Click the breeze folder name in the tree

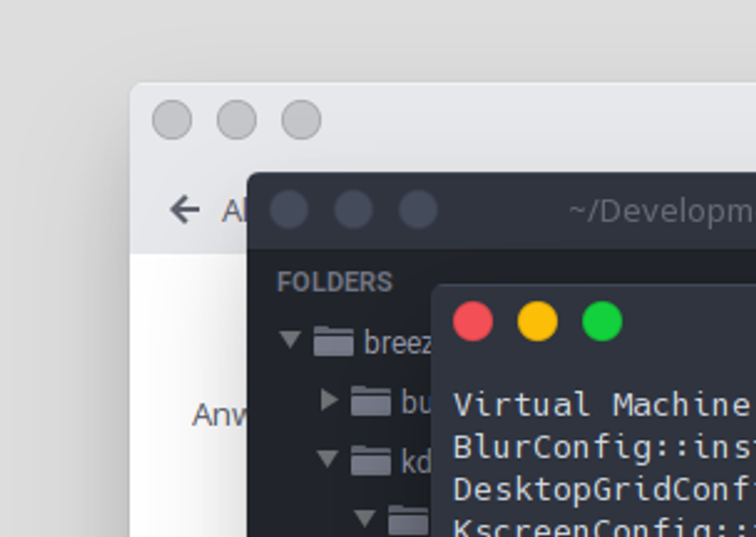(397, 342)
